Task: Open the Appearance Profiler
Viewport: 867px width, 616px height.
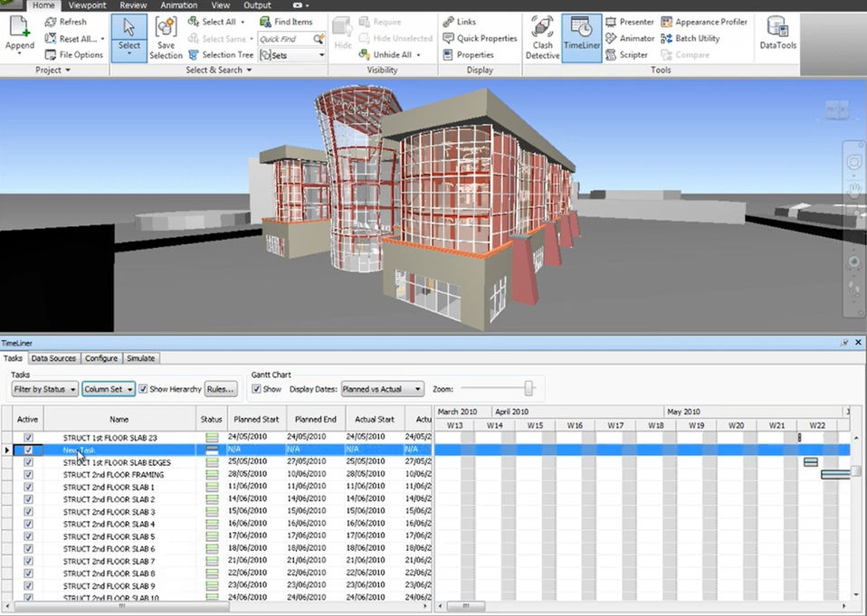Action: point(704,22)
